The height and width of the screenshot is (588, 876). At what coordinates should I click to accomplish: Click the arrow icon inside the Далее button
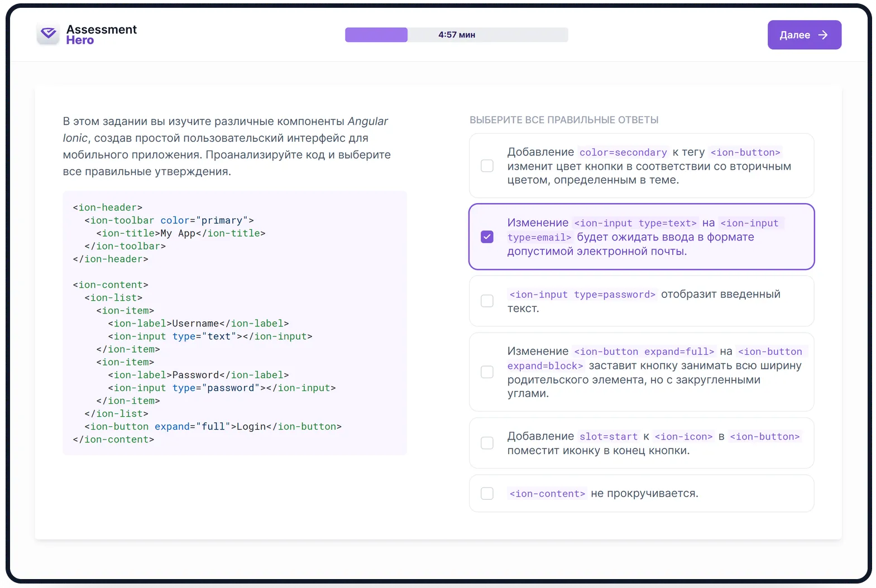(822, 35)
